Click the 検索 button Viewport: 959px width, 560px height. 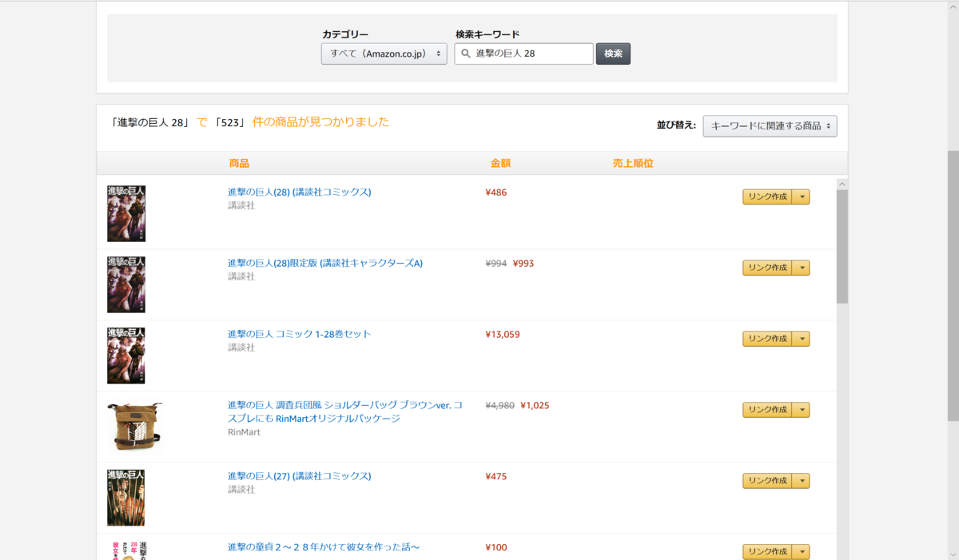tap(613, 54)
